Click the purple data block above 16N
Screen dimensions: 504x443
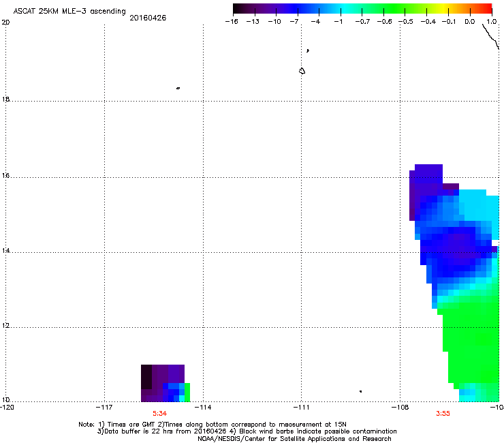pyautogui.click(x=428, y=172)
